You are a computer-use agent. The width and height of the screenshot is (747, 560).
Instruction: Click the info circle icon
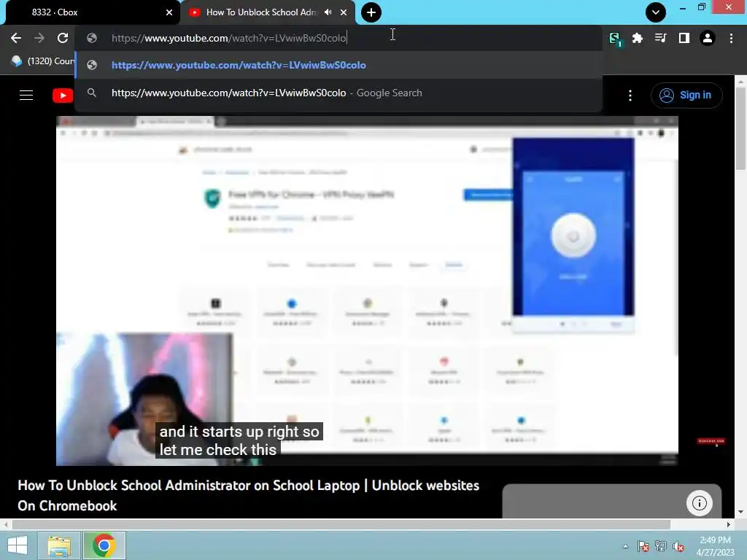[700, 503]
